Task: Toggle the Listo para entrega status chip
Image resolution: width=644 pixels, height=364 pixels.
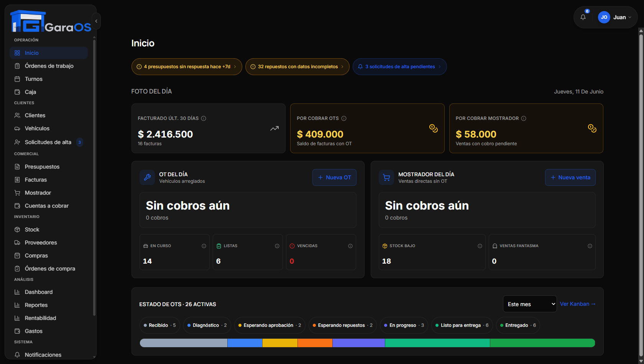Action: pos(462,325)
